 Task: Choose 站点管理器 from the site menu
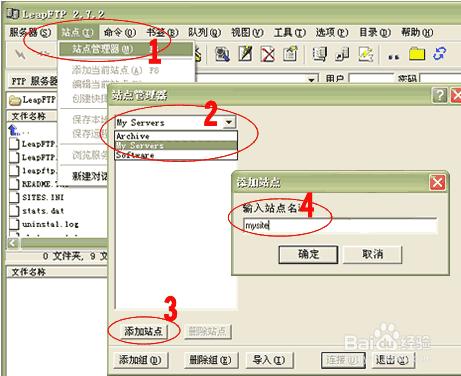tap(102, 49)
